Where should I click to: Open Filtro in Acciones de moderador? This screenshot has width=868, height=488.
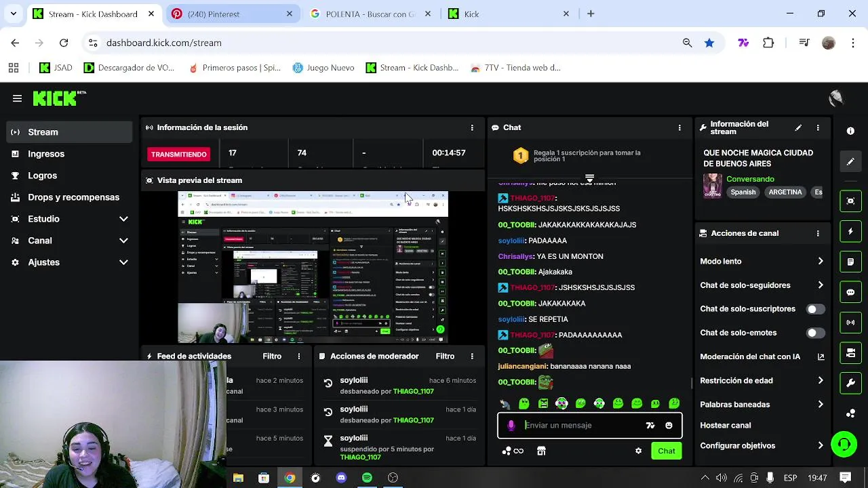click(445, 356)
